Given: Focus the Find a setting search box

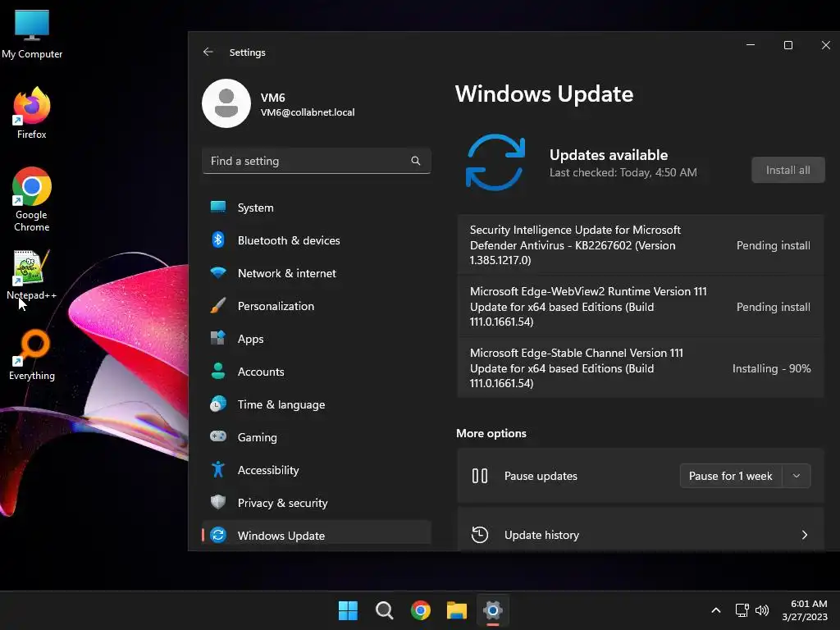Looking at the screenshot, I should (x=317, y=161).
